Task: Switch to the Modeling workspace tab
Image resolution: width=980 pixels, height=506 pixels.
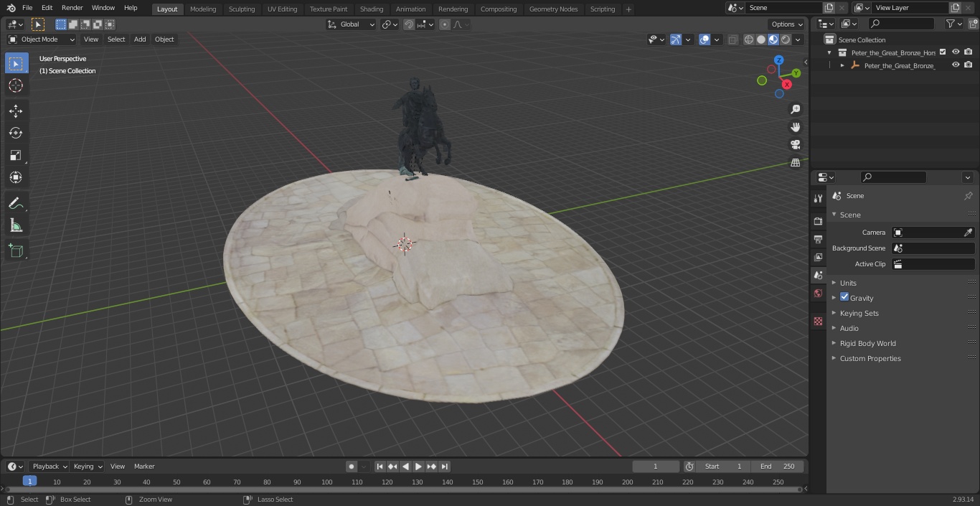Action: [x=203, y=9]
